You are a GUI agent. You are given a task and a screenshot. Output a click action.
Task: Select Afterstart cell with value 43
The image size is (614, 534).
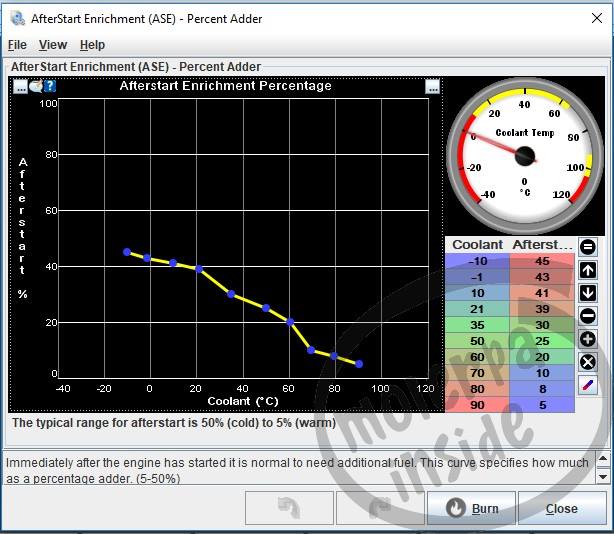[x=542, y=277]
